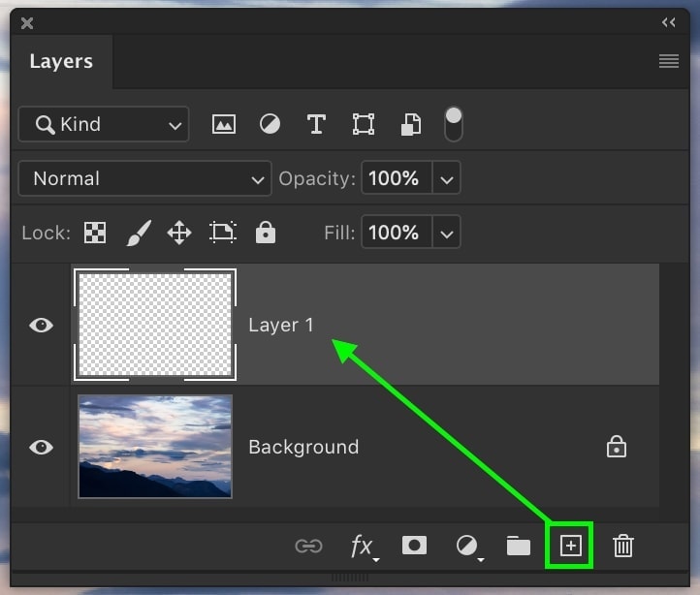Open the Kind filter dropdown
The image size is (700, 595).
click(104, 124)
